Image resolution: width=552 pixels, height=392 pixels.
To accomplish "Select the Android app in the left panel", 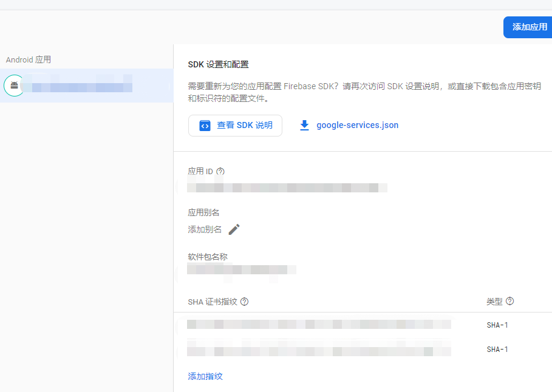I will (85, 86).
